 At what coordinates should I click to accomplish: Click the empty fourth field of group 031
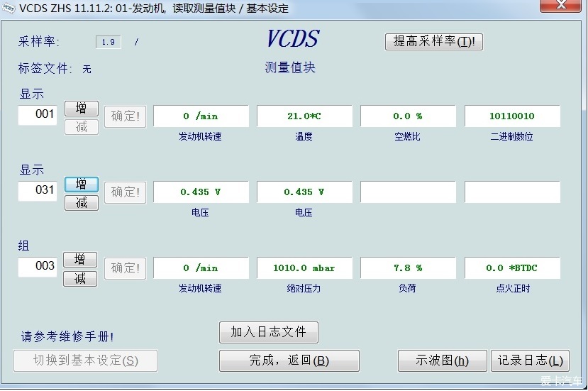pos(512,192)
